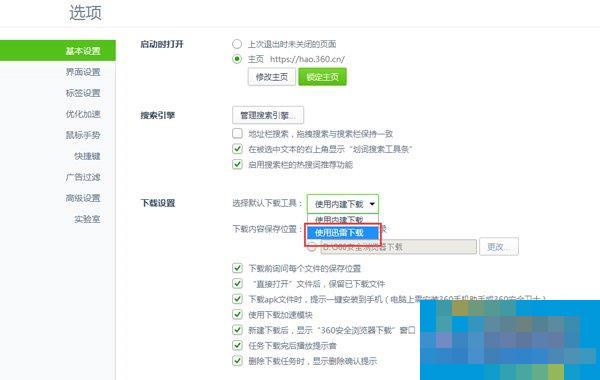Expand the 选择默认下载工具 dropdown
The height and width of the screenshot is (380, 600).
click(342, 204)
